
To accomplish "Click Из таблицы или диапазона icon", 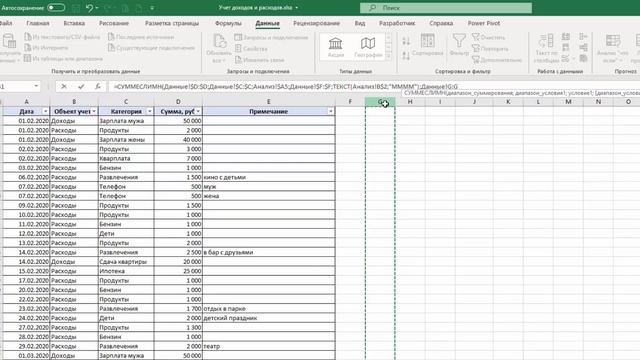I will click(x=28, y=58).
